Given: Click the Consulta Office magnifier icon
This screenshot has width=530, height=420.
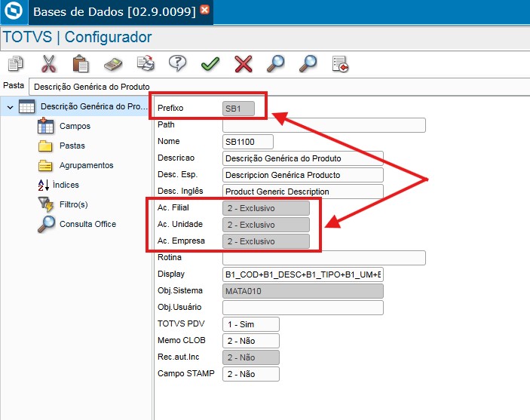Looking at the screenshot, I should [46, 224].
